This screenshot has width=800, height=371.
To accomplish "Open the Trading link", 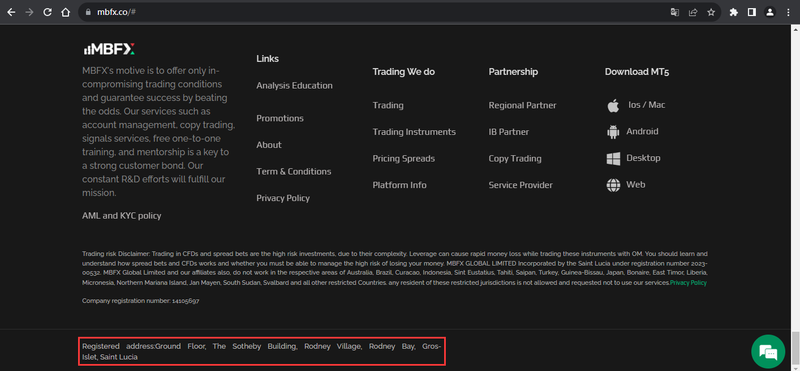I will [x=388, y=105].
